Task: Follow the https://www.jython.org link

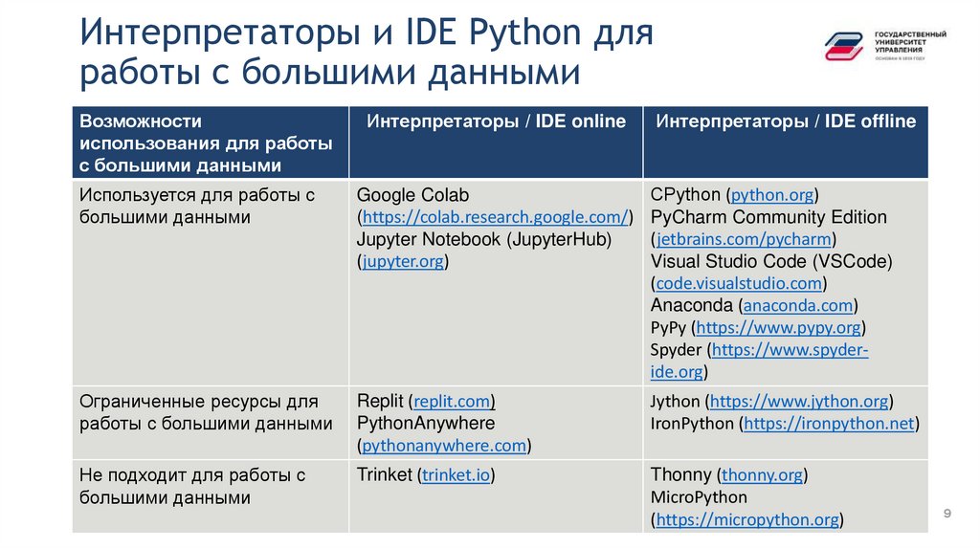Action: tap(799, 401)
